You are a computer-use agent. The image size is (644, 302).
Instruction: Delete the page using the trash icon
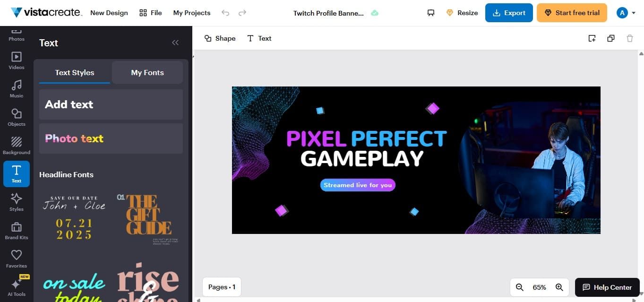tap(630, 38)
